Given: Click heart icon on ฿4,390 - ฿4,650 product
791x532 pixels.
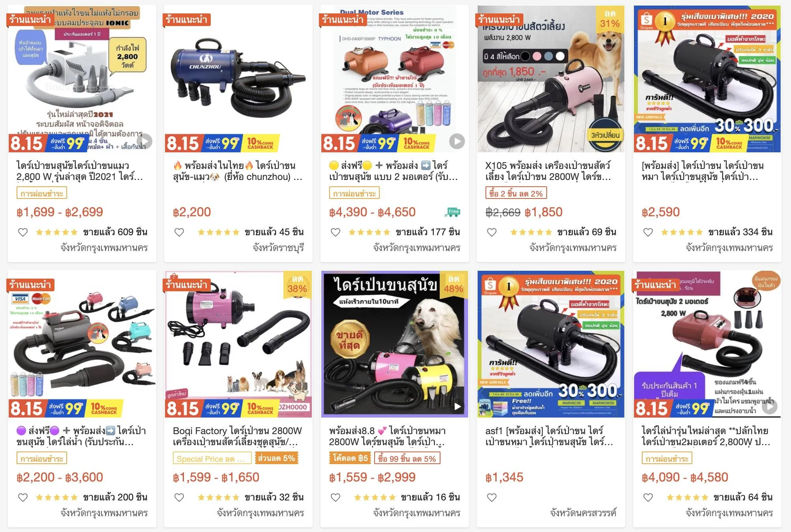Looking at the screenshot, I should [x=336, y=232].
